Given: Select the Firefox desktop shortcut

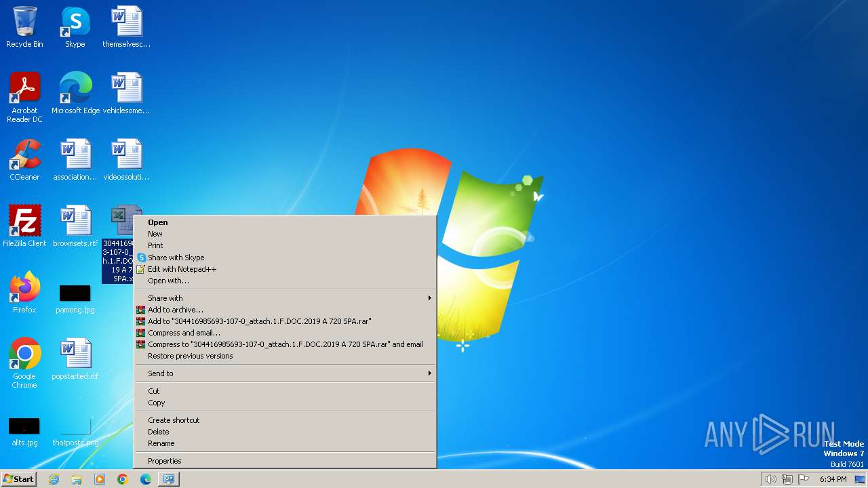Looking at the screenshot, I should point(24,293).
